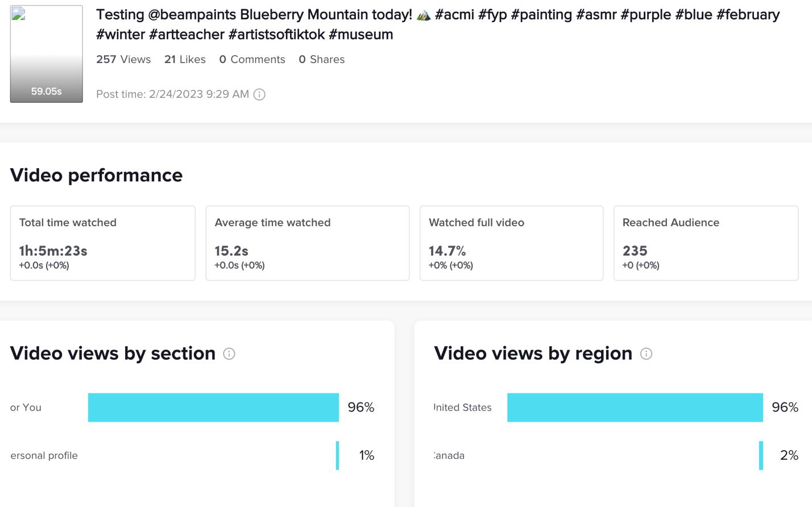This screenshot has height=507, width=812.
Task: Click the For You 96% bar
Action: click(213, 408)
